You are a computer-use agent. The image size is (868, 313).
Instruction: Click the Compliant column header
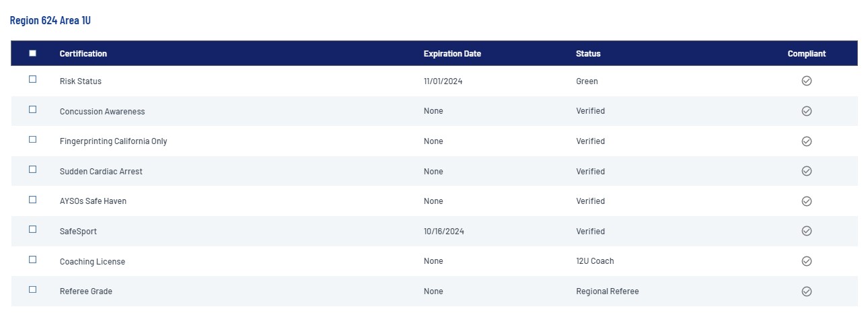807,54
